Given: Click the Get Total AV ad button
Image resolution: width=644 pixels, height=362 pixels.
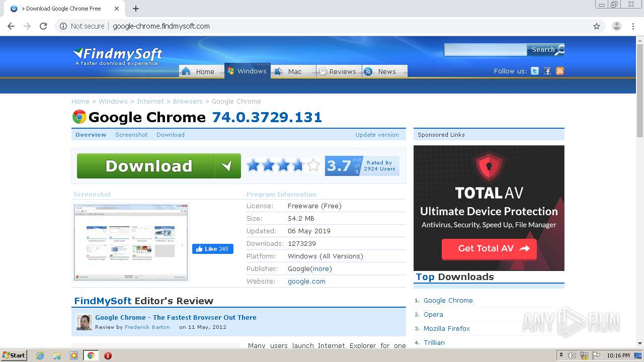Looking at the screenshot, I should (x=489, y=248).
